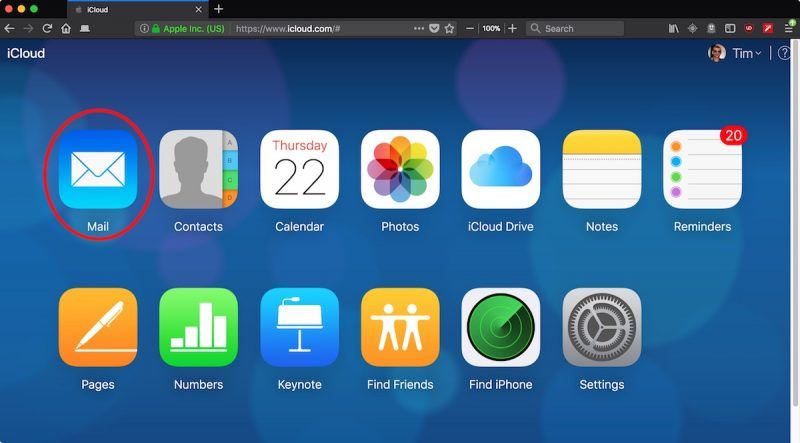
Task: Open the Mail app icon
Action: (98, 169)
